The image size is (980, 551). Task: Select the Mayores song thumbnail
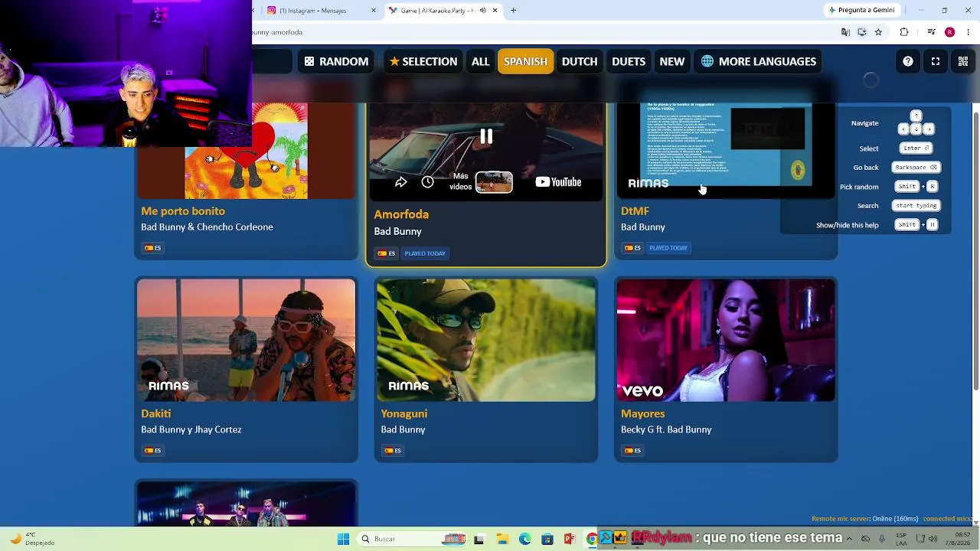(x=726, y=340)
